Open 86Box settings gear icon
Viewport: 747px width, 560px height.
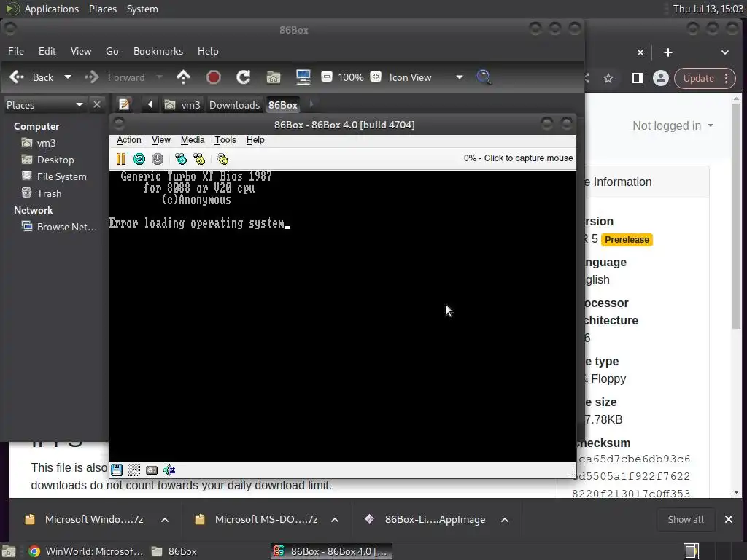[x=222, y=158]
